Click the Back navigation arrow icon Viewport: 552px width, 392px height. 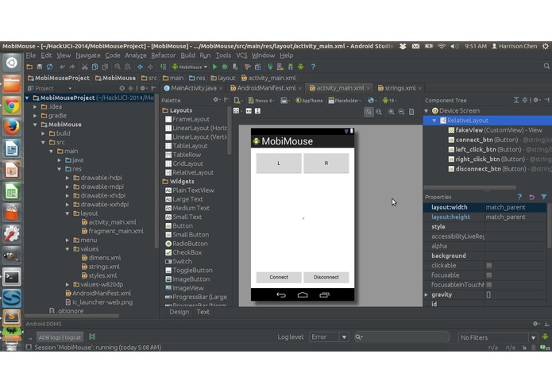[x=140, y=67]
